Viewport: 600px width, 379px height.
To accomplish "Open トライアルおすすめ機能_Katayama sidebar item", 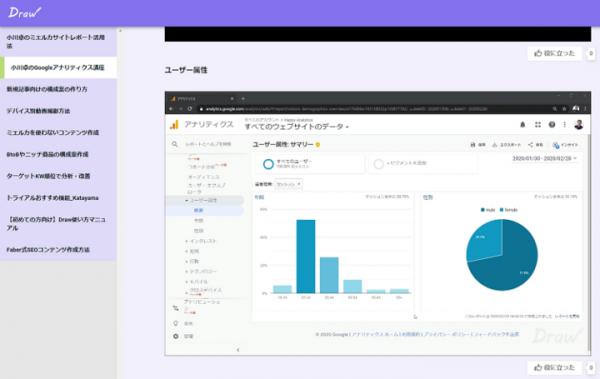I will click(x=58, y=198).
